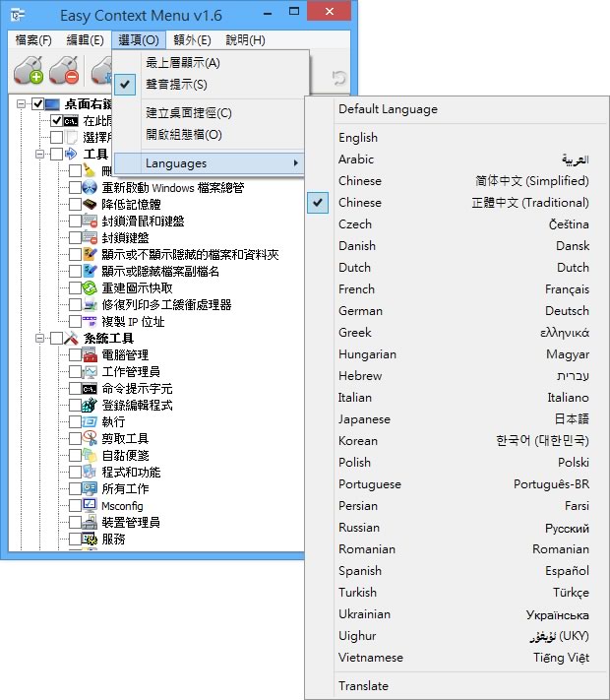Choose 開啟組態檔(O) menu entry
The height and width of the screenshot is (700, 610).
point(209,134)
